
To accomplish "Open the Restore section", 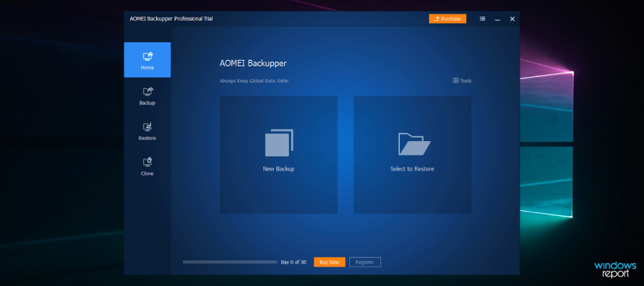I will (147, 132).
